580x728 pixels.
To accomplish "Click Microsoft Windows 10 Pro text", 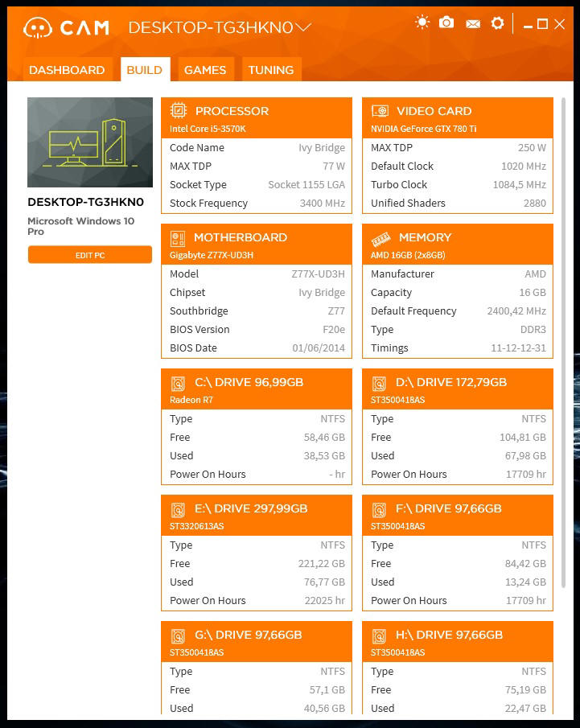I will tap(80, 226).
